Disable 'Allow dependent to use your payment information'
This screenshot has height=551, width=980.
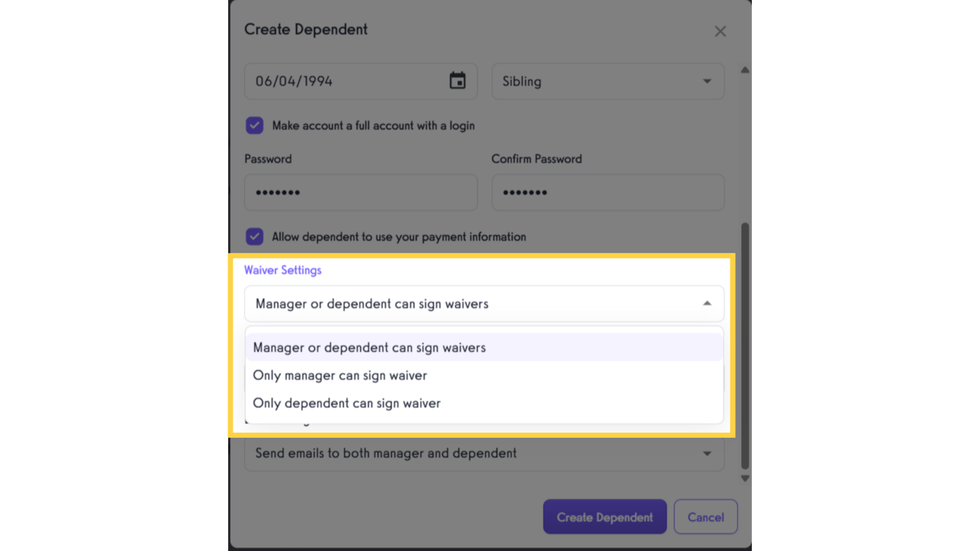click(x=255, y=237)
